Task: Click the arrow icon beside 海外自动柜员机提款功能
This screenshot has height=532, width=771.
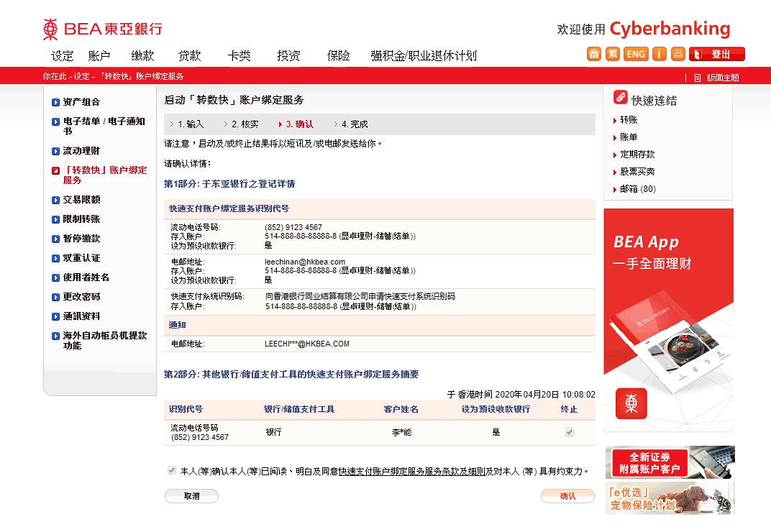Action: click(55, 336)
